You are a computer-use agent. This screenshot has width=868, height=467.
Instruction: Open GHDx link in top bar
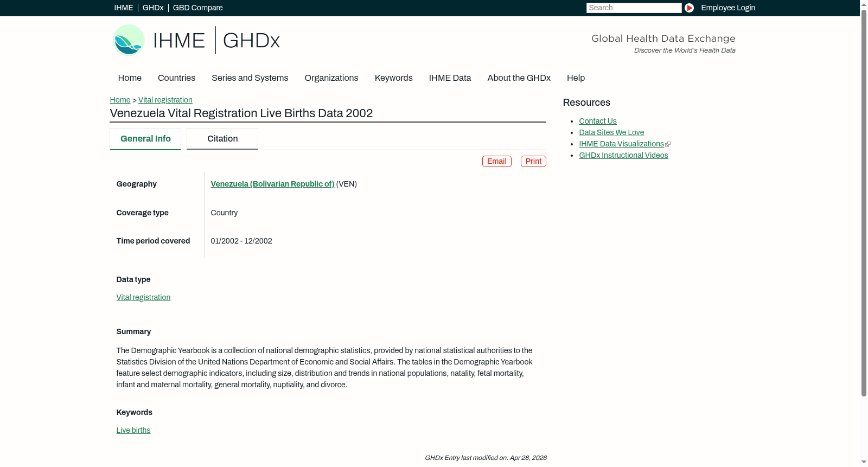tap(153, 8)
